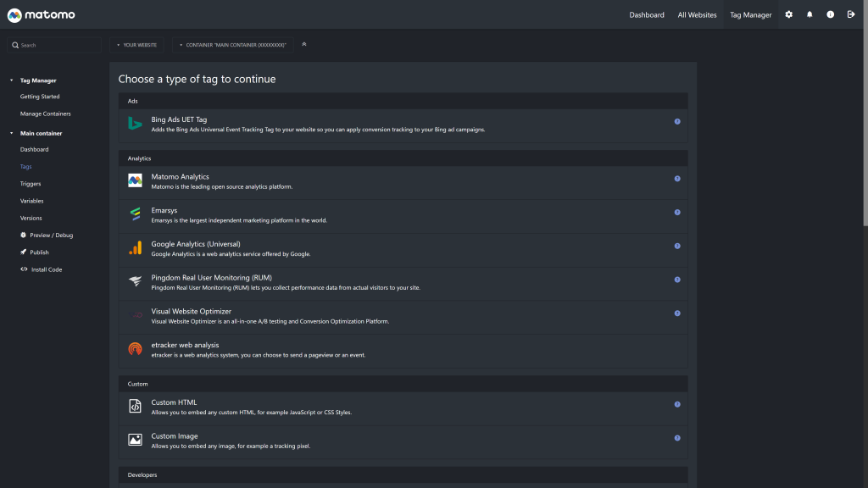Choose the Matomo Analytics tag title
Image resolution: width=868 pixels, height=488 pixels.
[x=180, y=176]
